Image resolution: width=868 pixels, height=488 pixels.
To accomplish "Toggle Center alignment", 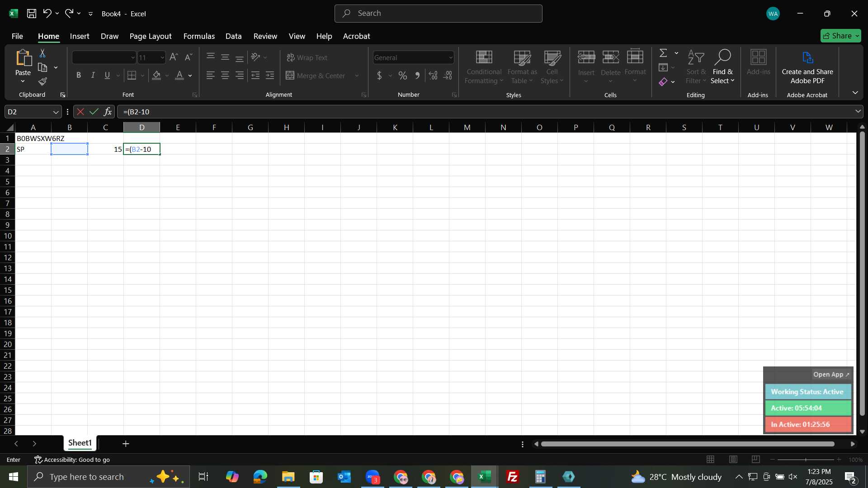I will point(225,75).
